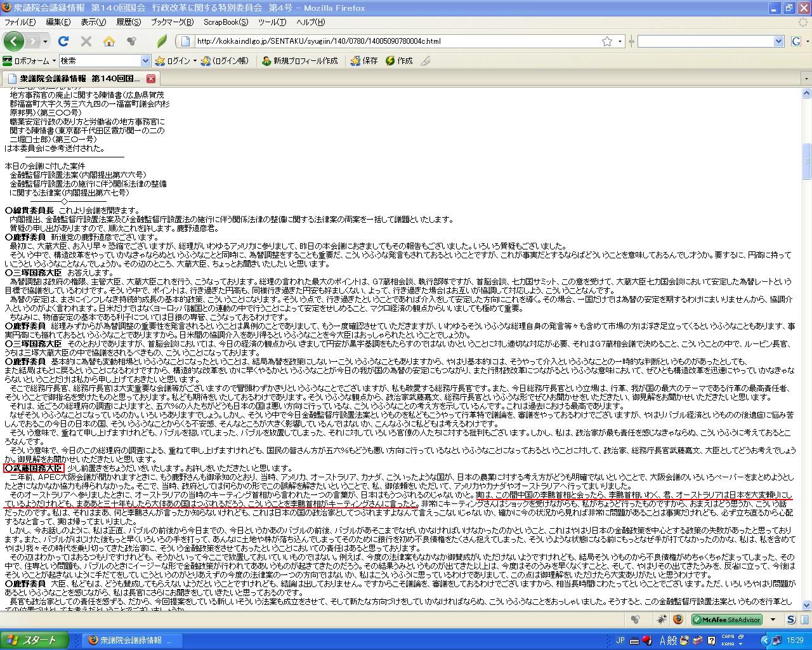Click the gray pencil icon in RoboForm toolbar
Image resolution: width=812 pixels, height=650 pixels.
coord(426,61)
